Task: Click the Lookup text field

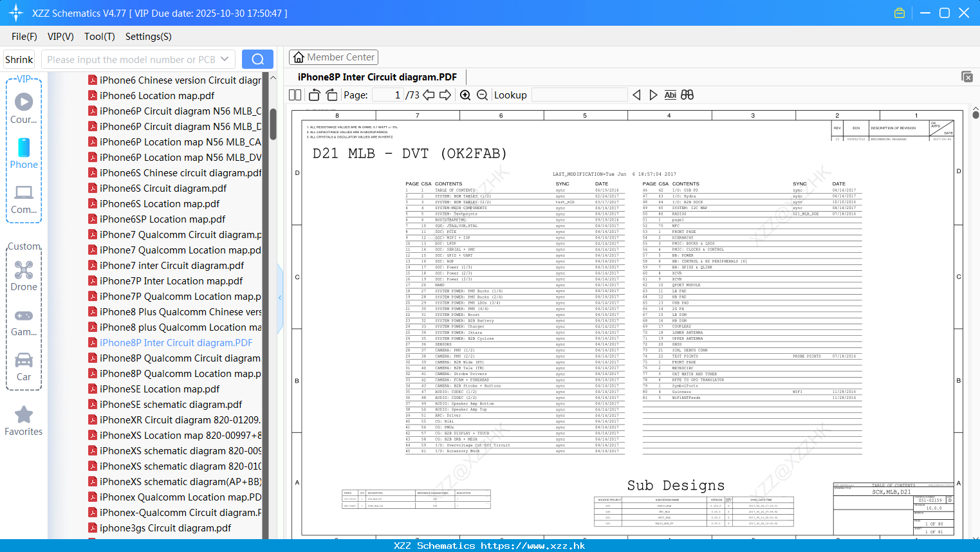Action: click(580, 95)
